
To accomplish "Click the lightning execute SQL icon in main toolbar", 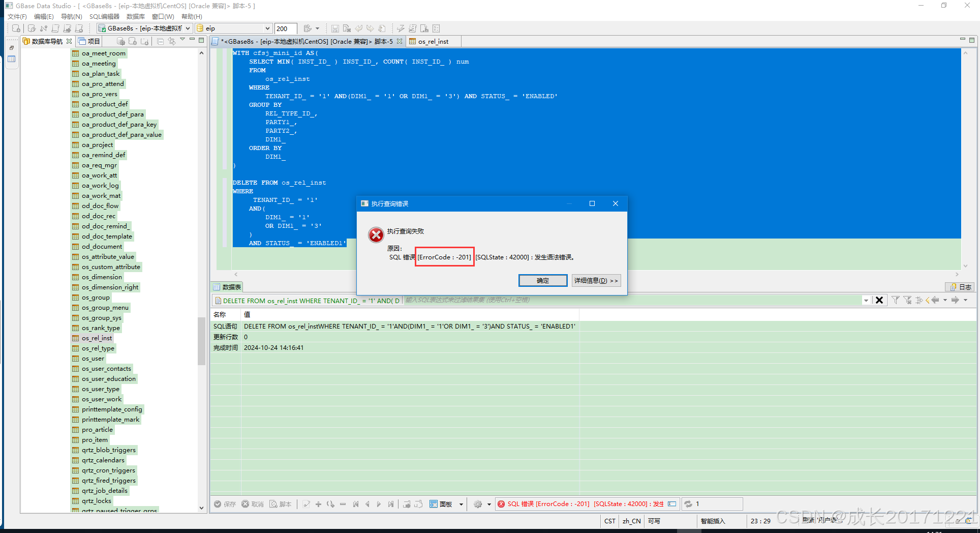I will (x=401, y=28).
